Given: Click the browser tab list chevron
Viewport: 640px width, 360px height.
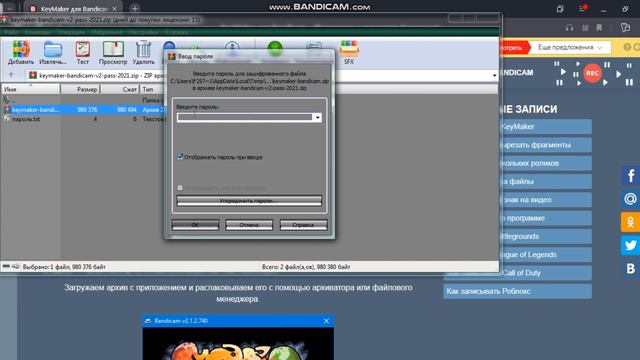Looking at the screenshot, I should [x=9, y=8].
